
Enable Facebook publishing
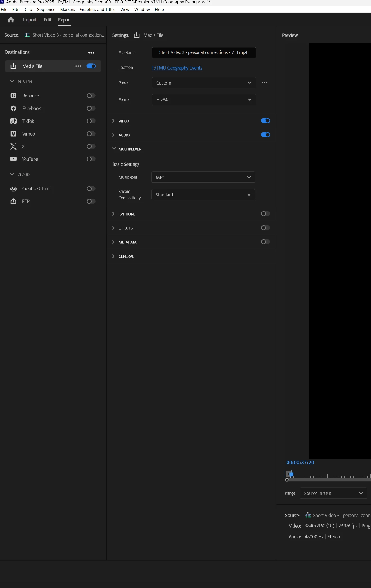[x=91, y=108]
